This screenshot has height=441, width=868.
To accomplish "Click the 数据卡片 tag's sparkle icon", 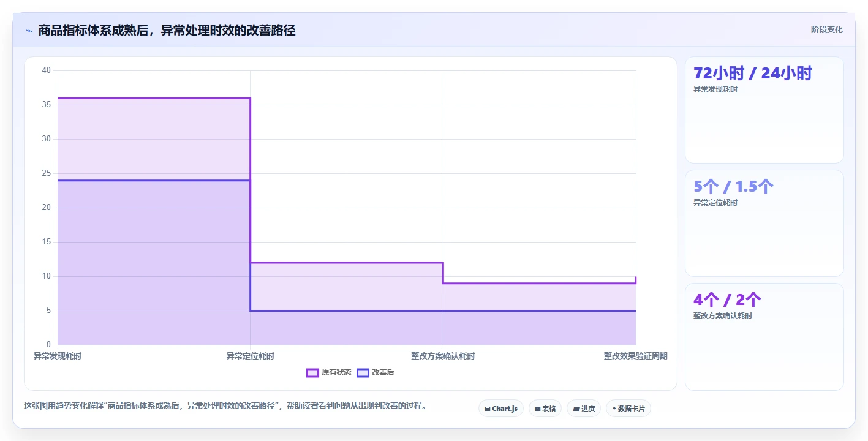I will pos(614,408).
